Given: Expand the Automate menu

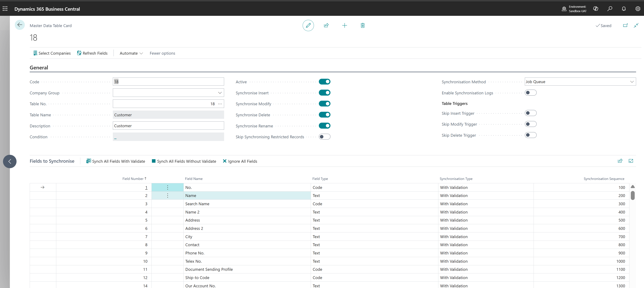Looking at the screenshot, I should click(x=131, y=53).
